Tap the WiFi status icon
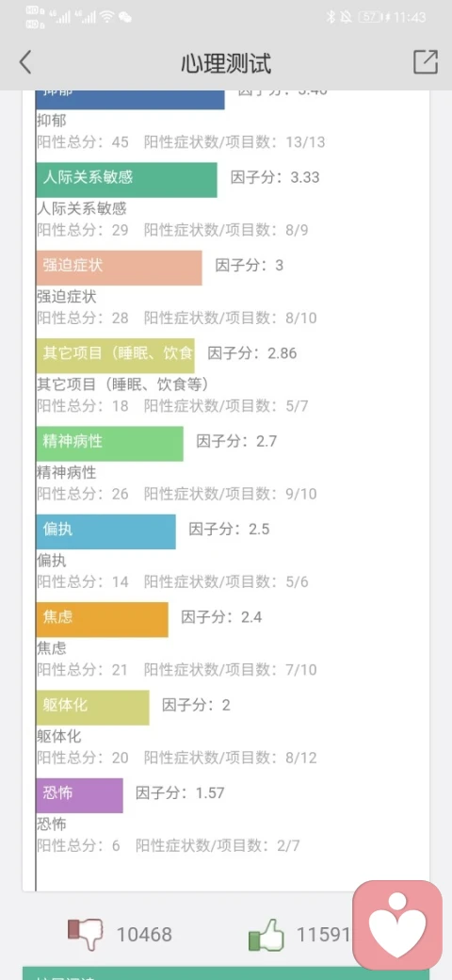 coord(107,18)
